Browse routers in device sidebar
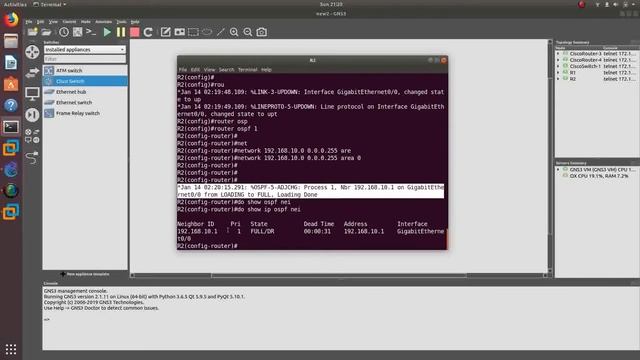This screenshot has height=360, width=640. point(32,52)
